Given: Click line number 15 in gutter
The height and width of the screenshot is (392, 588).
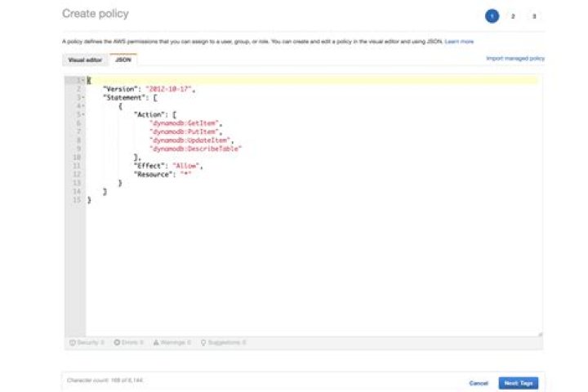Looking at the screenshot, I should coord(77,200).
